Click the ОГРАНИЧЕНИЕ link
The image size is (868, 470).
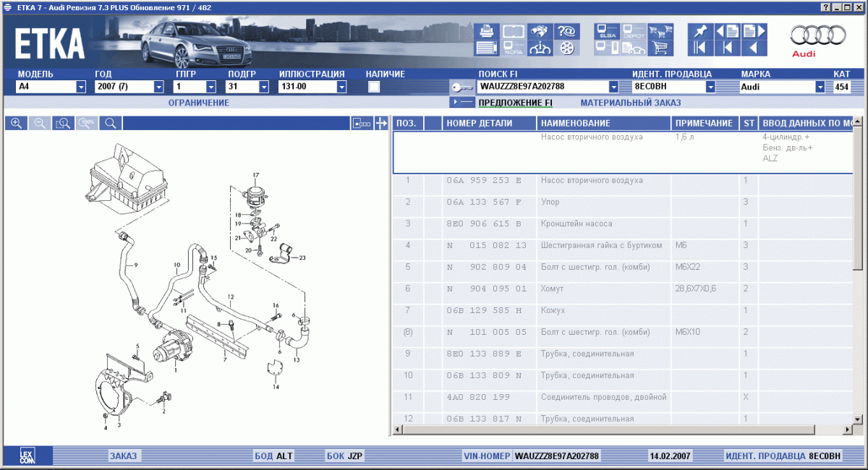click(199, 103)
